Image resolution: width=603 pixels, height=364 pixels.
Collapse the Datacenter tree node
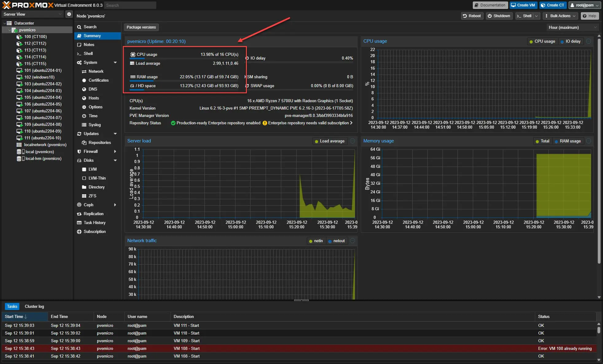(5, 23)
